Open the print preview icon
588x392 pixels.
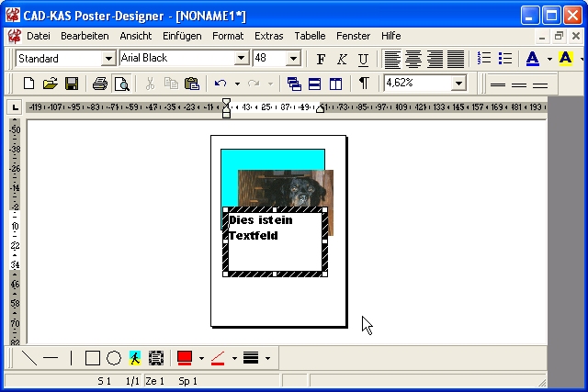[x=120, y=84]
